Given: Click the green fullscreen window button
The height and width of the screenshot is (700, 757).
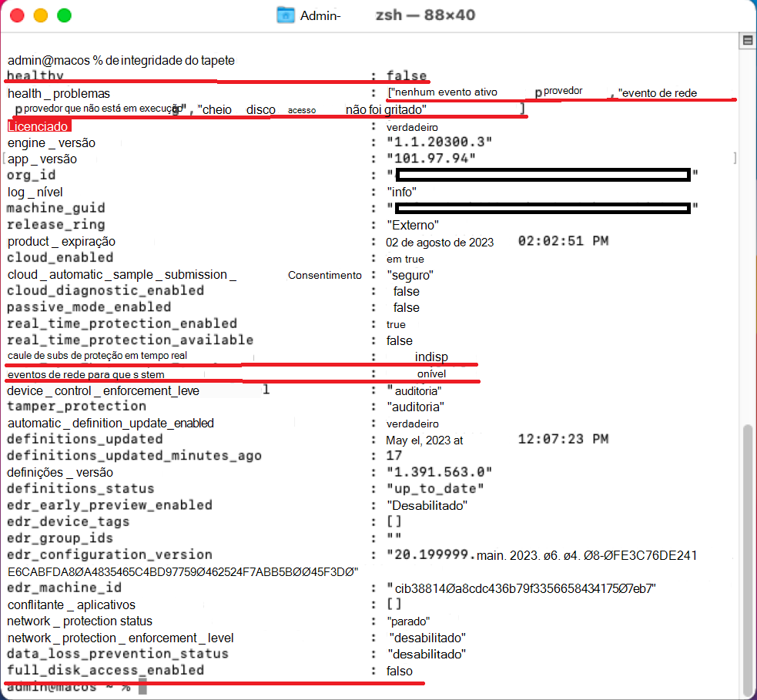Looking at the screenshot, I should 64,15.
